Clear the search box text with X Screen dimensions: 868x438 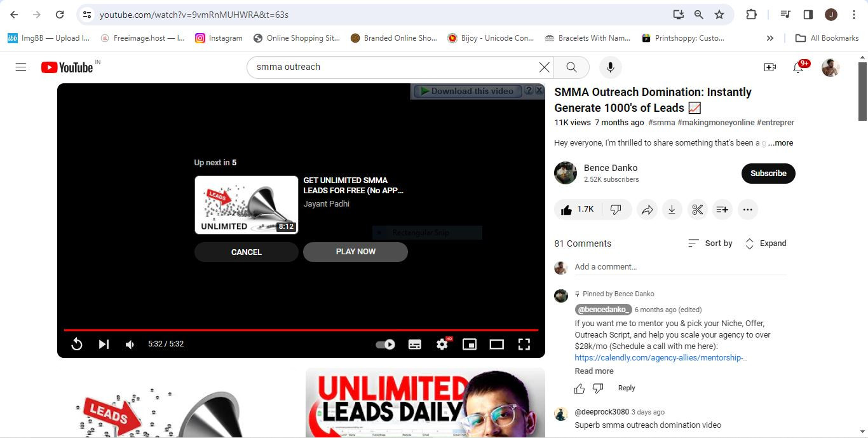545,67
